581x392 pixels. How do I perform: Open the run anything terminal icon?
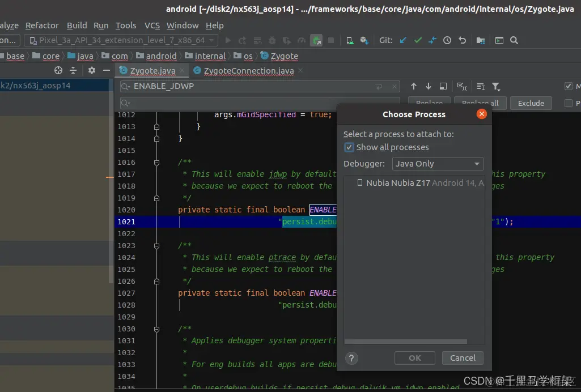pos(499,40)
